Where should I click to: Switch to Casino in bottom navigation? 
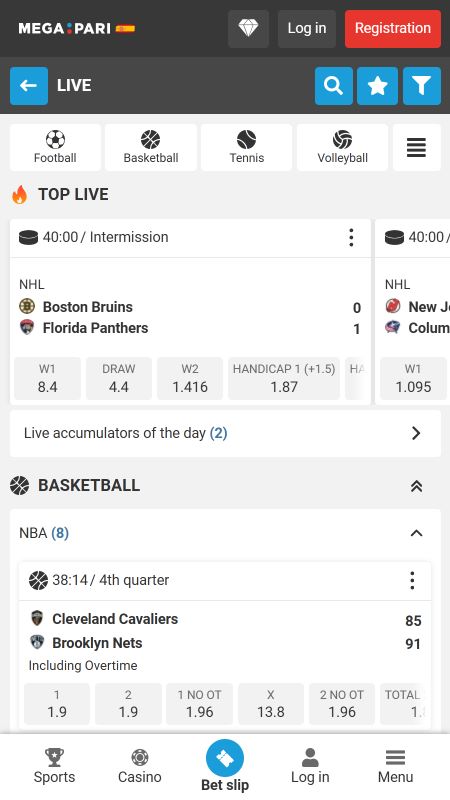[x=140, y=767]
